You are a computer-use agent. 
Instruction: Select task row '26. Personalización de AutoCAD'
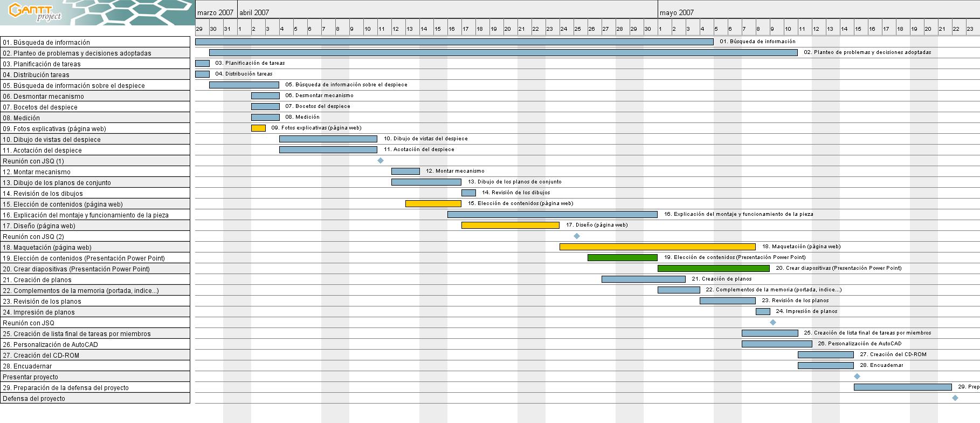pyautogui.click(x=95, y=344)
